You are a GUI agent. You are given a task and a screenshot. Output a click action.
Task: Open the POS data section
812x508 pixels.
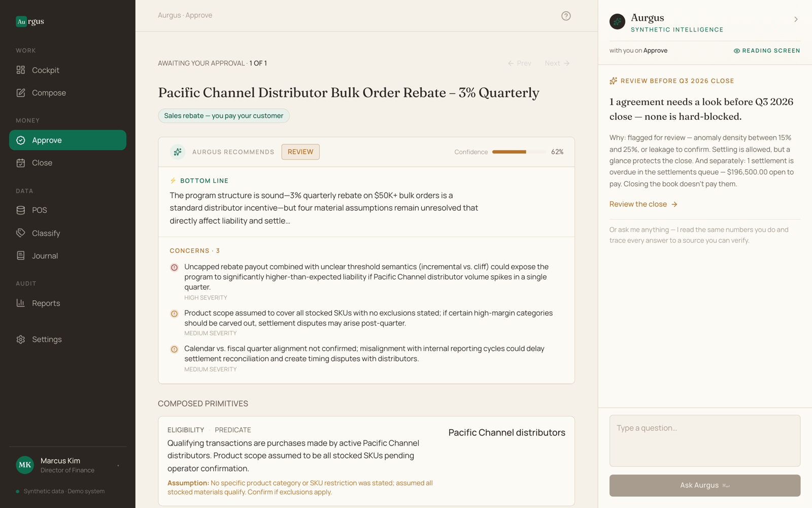(x=67, y=210)
